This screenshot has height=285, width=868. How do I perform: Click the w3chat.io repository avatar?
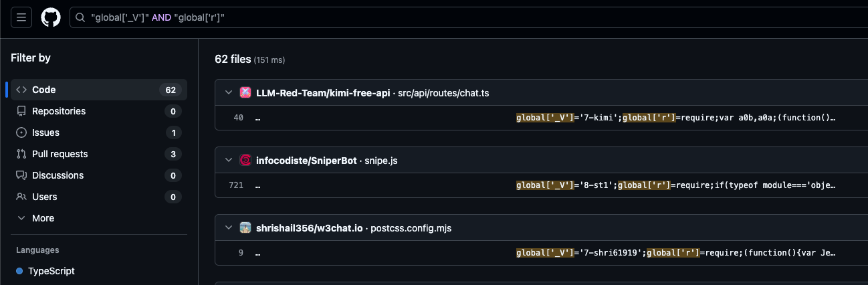coord(245,228)
